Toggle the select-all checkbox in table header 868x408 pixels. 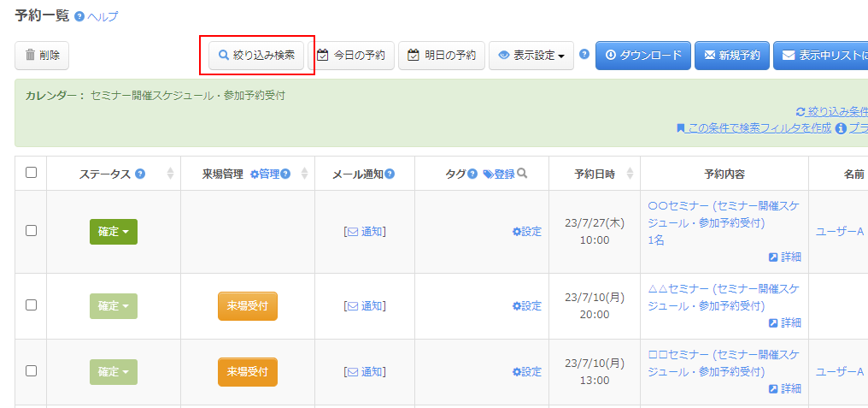pos(32,173)
